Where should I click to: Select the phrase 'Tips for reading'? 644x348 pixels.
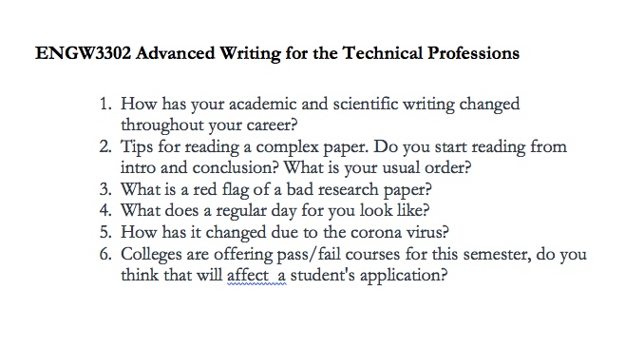click(x=180, y=147)
